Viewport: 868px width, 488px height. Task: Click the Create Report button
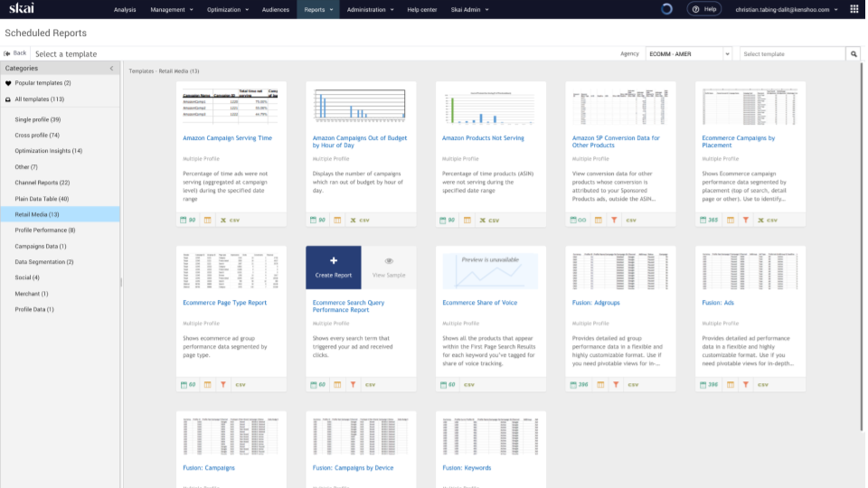(334, 267)
